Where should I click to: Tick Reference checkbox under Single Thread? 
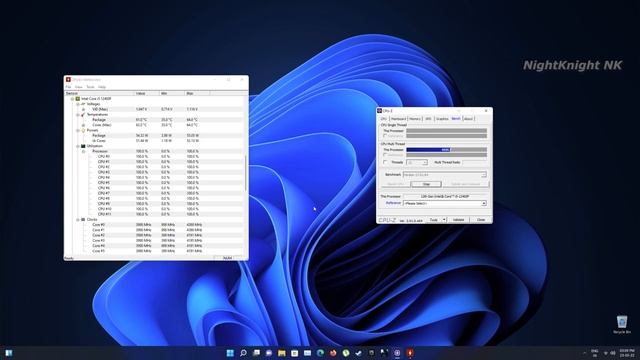click(385, 136)
